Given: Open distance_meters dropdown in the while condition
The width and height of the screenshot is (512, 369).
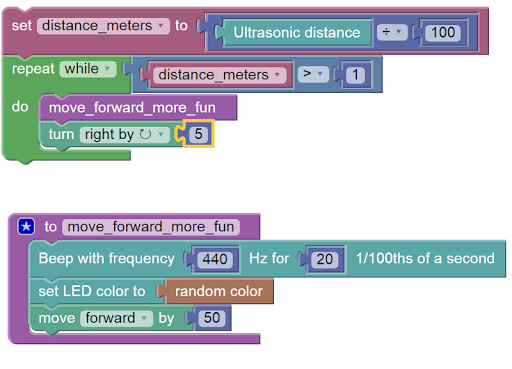Looking at the screenshot, I should [x=219, y=75].
